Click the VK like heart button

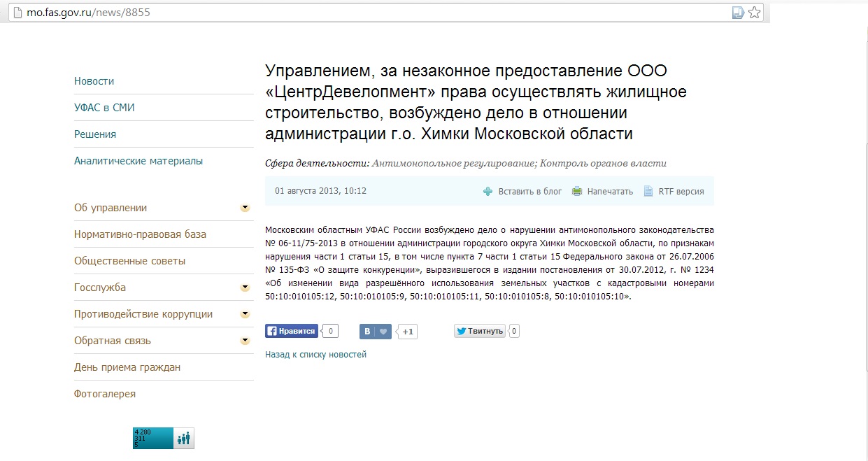pyautogui.click(x=376, y=332)
